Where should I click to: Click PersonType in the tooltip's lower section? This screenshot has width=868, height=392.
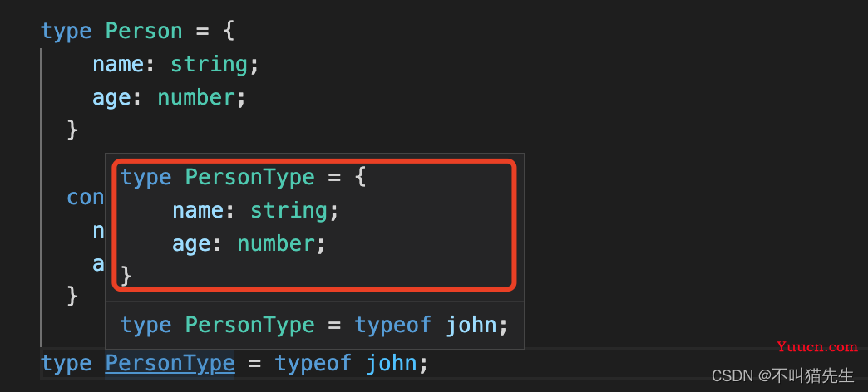coord(249,325)
